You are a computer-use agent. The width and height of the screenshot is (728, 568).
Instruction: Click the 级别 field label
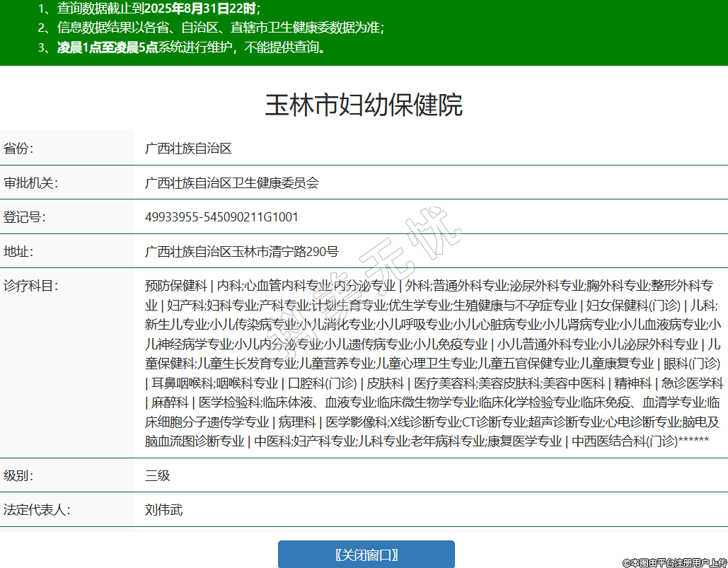coord(19,475)
